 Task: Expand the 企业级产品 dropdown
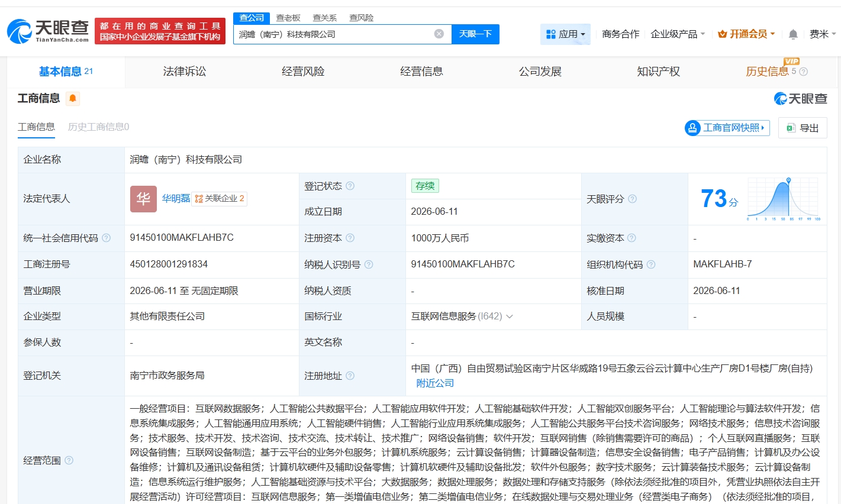[678, 34]
